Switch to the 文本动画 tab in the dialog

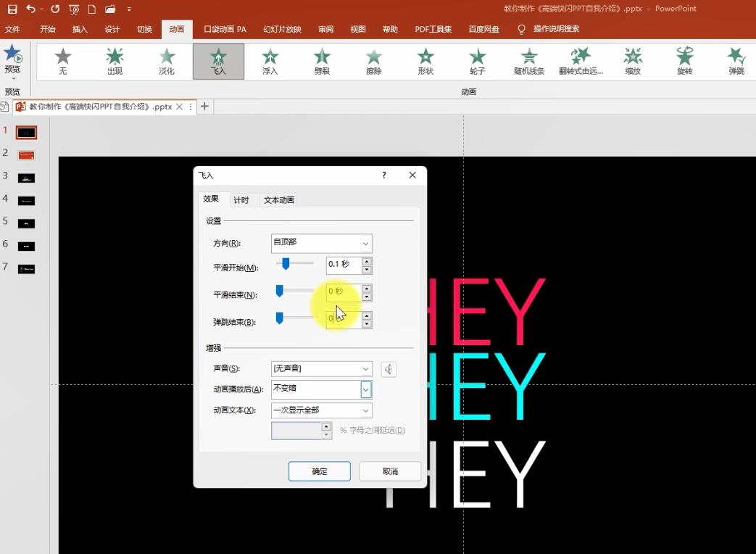278,199
